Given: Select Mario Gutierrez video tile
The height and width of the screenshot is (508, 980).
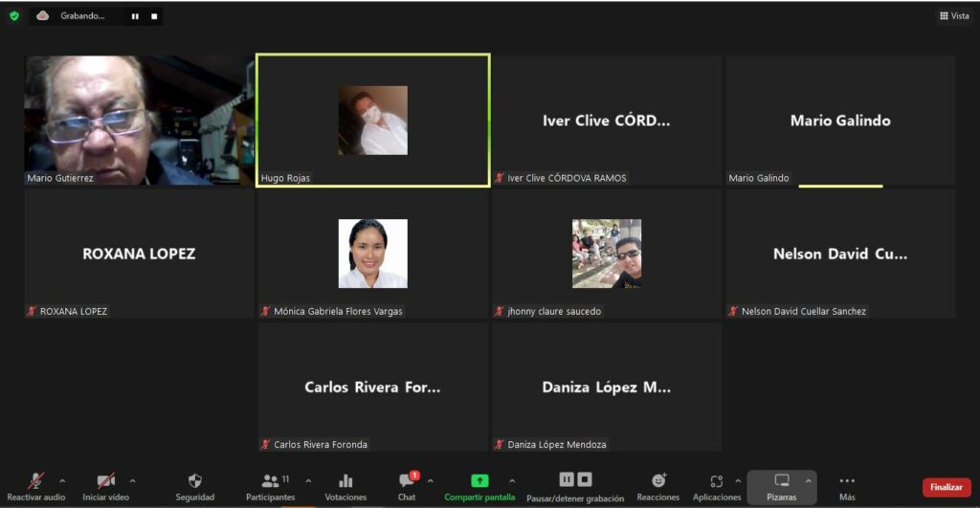Looking at the screenshot, I should pyautogui.click(x=140, y=121).
